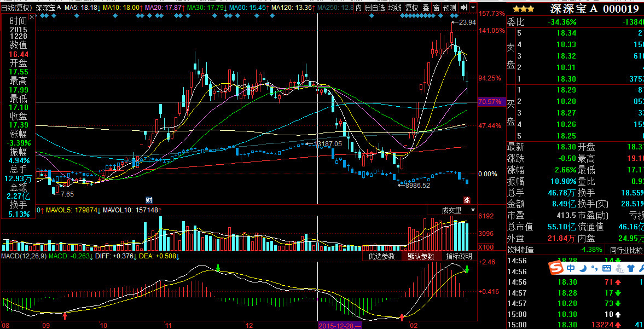The image size is (644, 329).
Task: Select the MA120: 13.36 indicator label
Action: pos(294,8)
